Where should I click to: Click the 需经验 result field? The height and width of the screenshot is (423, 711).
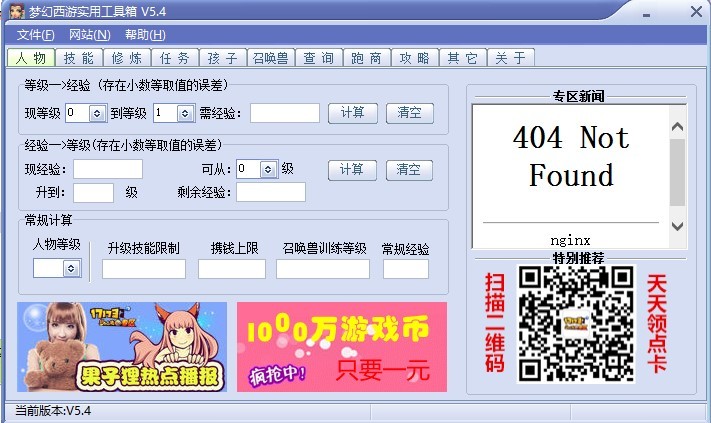[284, 114]
